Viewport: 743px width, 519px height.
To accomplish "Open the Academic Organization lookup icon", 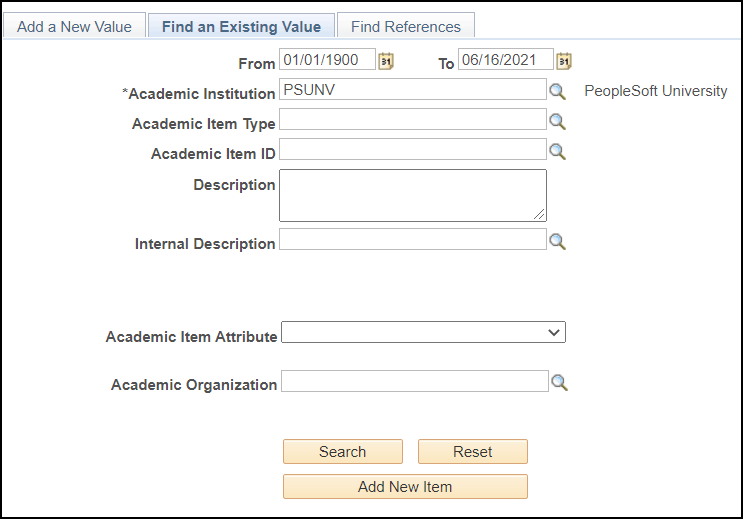I will pyautogui.click(x=560, y=382).
